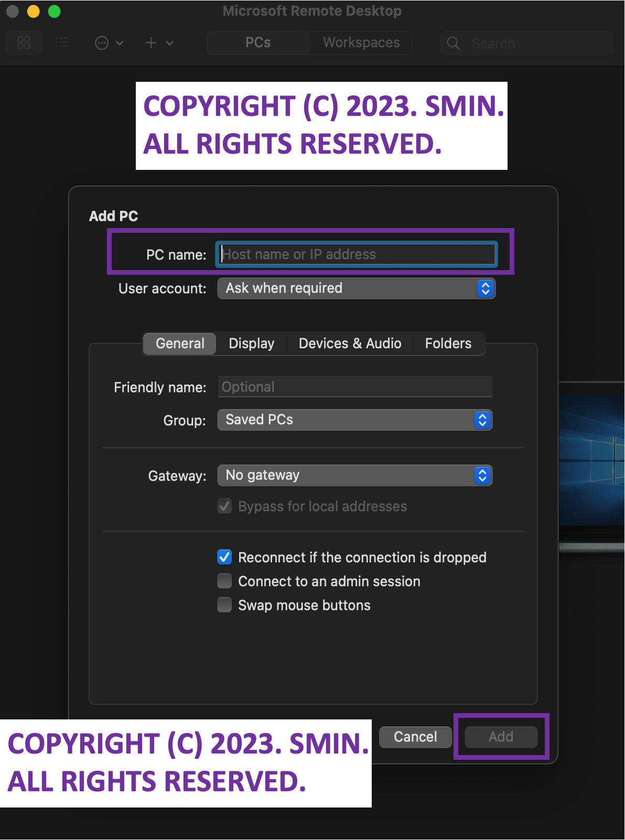Focus the PC name input field
The height and width of the screenshot is (840, 625).
click(357, 254)
